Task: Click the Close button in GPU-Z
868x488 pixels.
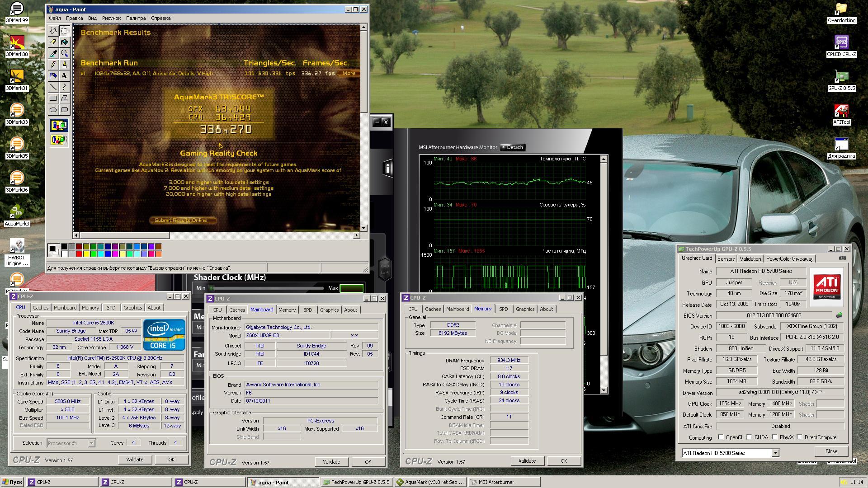Action: [831, 451]
